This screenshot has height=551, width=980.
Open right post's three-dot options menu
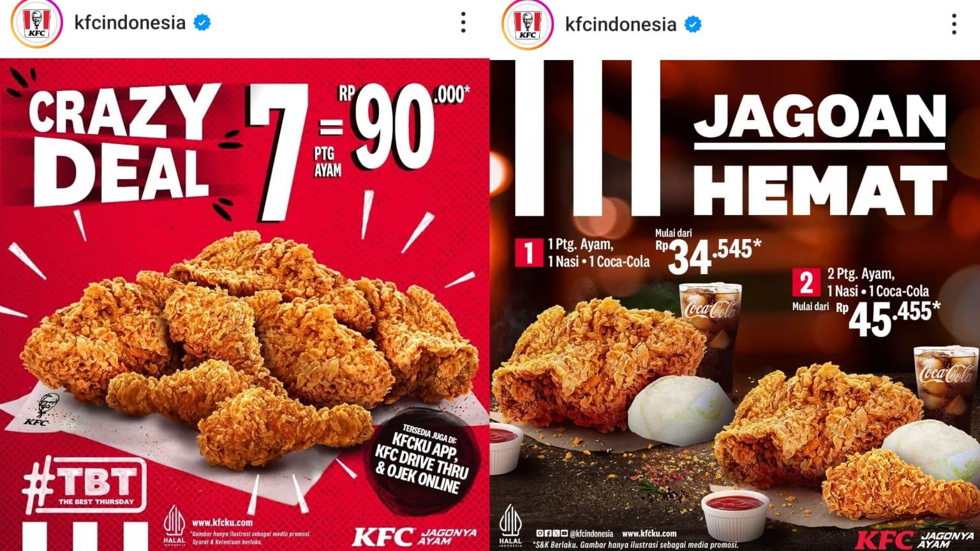click(x=954, y=24)
